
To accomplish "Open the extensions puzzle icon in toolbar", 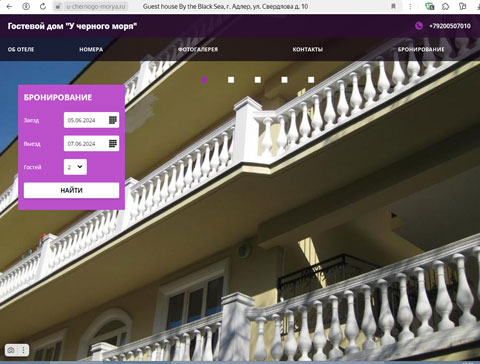I will tap(446, 6).
